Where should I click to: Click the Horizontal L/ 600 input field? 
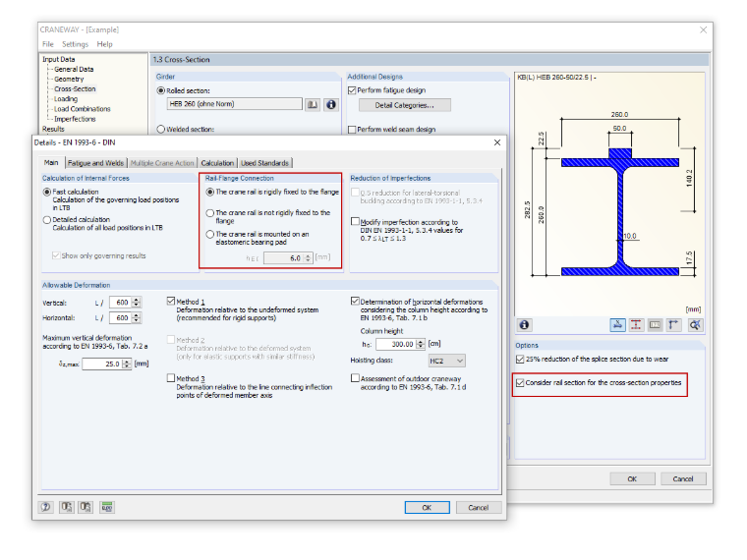121,317
